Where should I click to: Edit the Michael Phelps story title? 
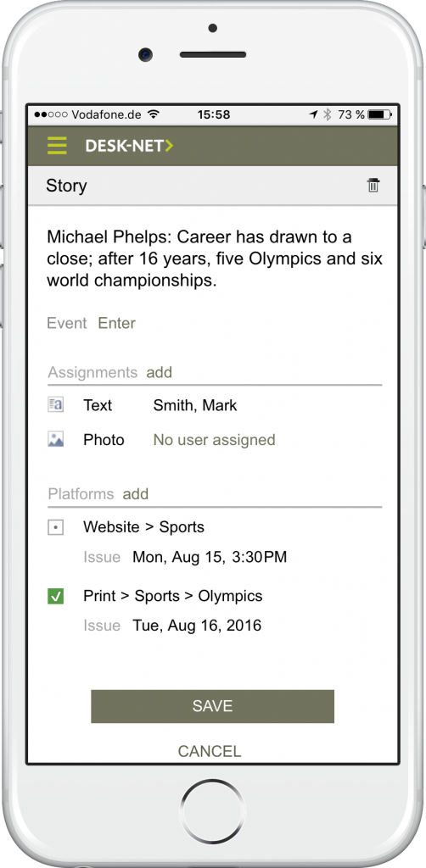[215, 259]
